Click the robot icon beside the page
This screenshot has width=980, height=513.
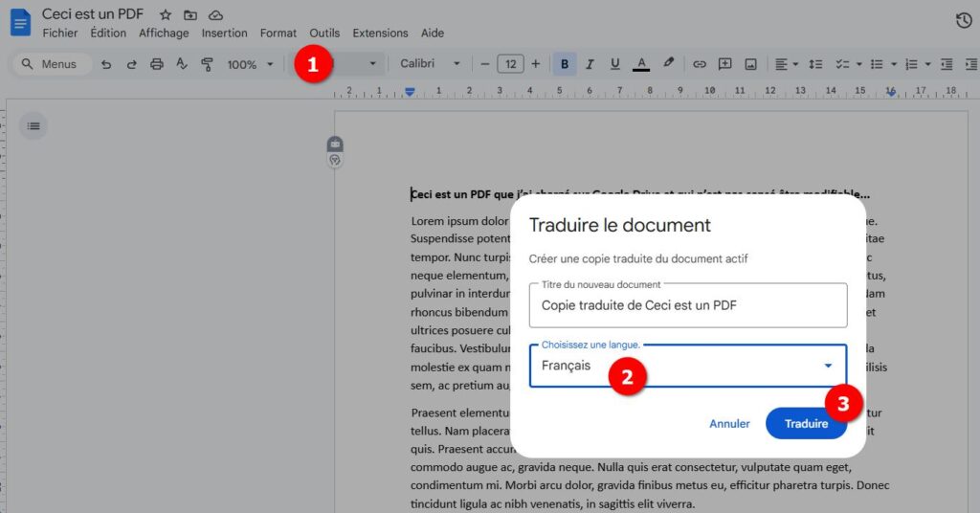click(335, 145)
